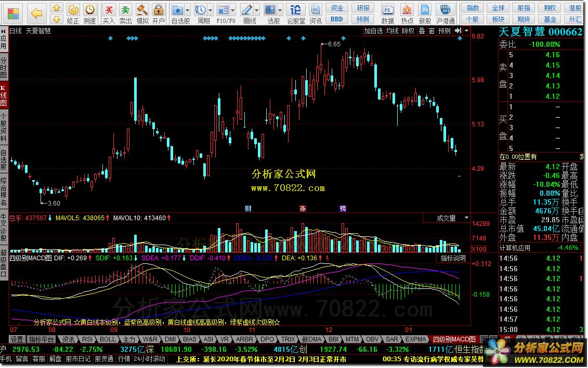Click the 买入 buy icon
Image resolution: width=588 pixels, height=368 pixels.
108,10
